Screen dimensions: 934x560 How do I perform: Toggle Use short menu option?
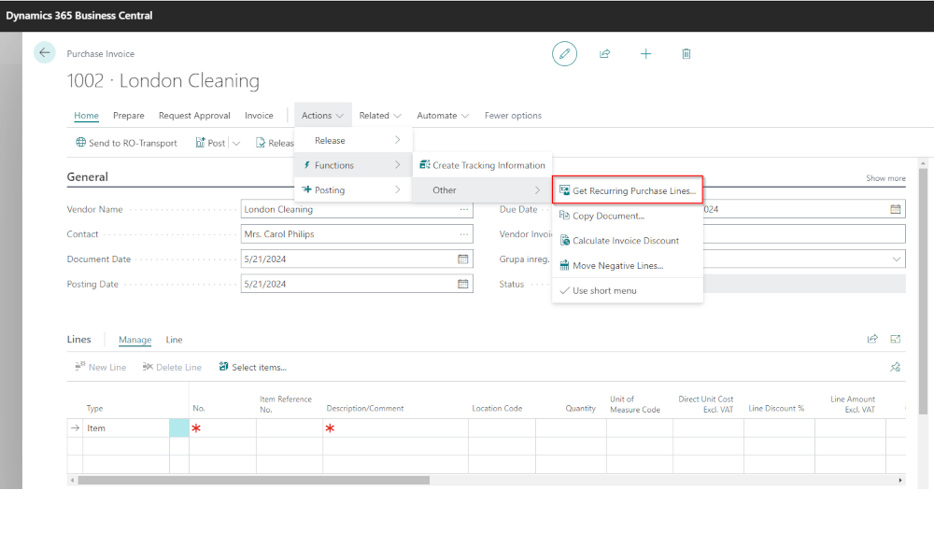click(x=628, y=290)
